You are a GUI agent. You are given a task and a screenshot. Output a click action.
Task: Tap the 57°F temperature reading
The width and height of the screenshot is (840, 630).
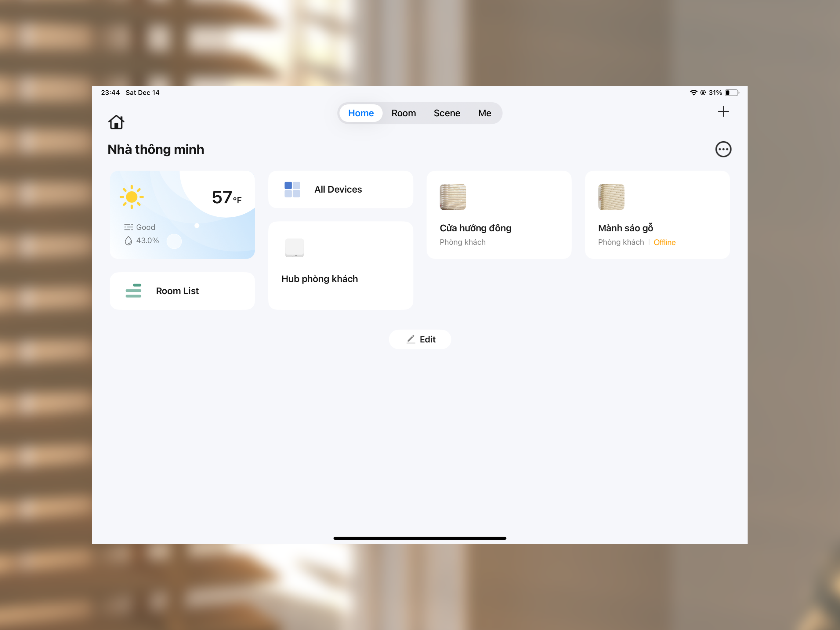click(227, 197)
